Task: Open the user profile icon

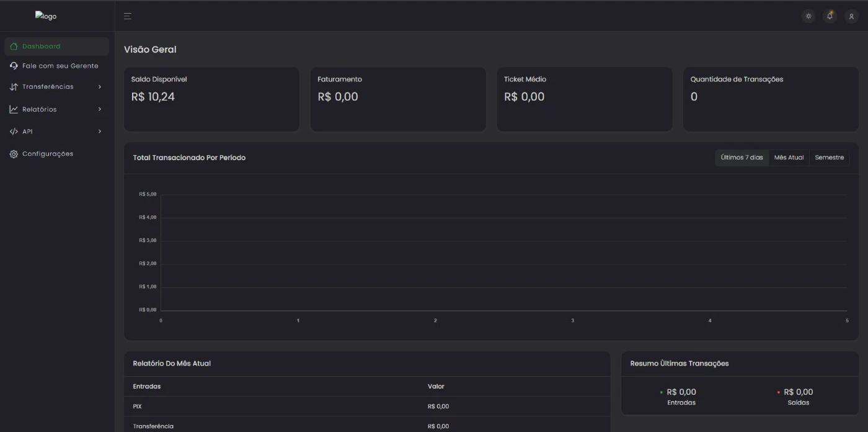Action: click(851, 16)
